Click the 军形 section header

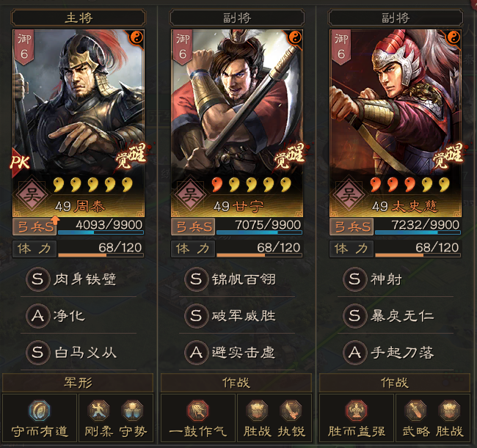tap(78, 383)
